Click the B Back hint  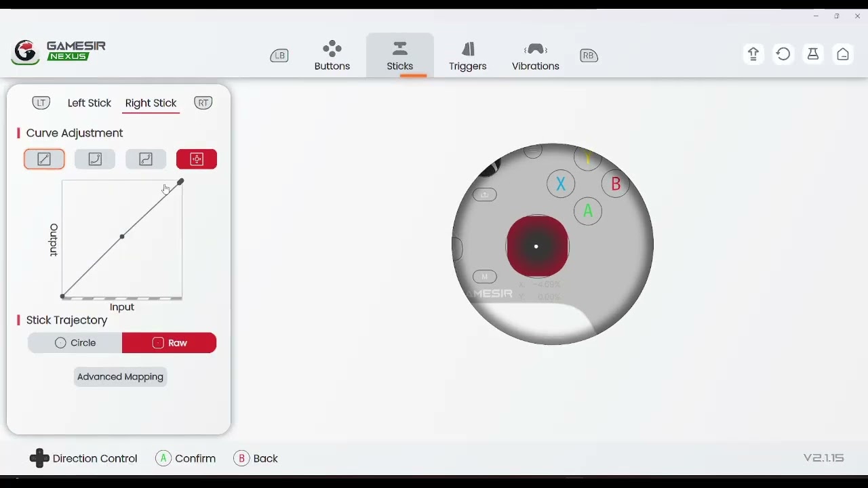[256, 459]
